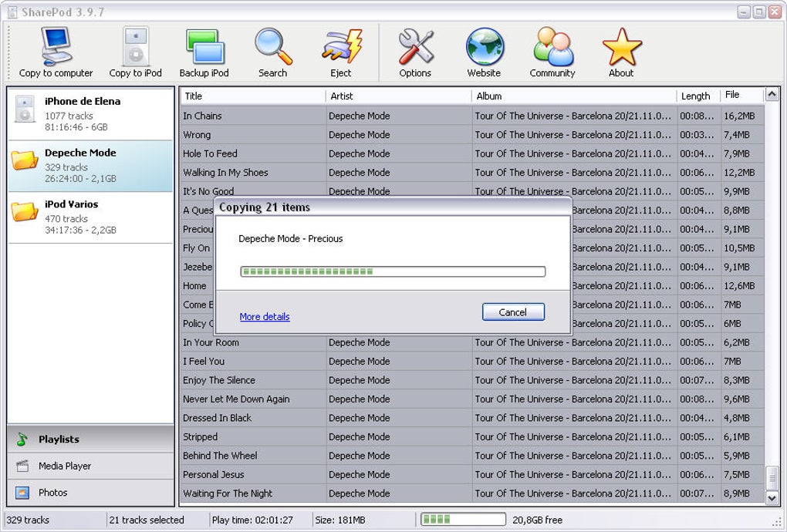The width and height of the screenshot is (787, 532).
Task: Select the track Personal Jesus
Action: tap(471, 474)
